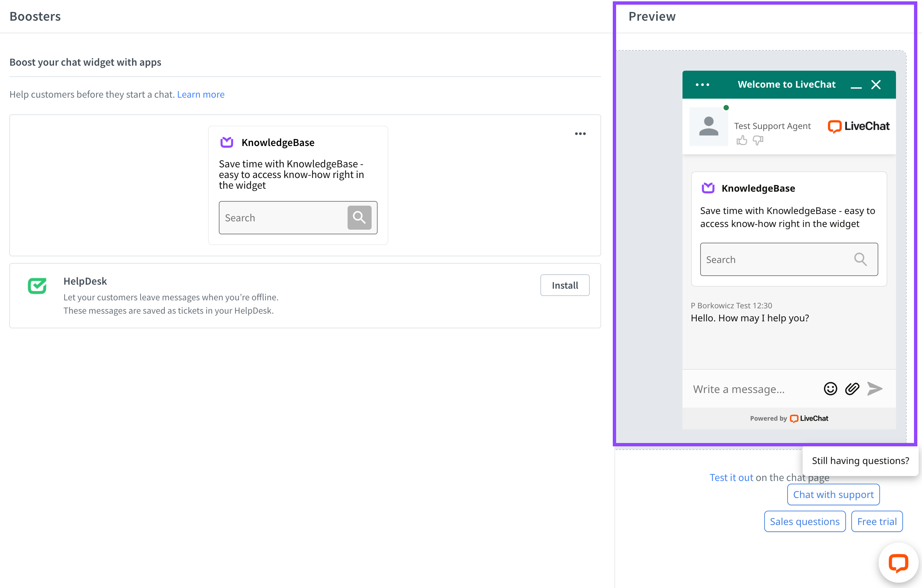Click the KnowledgeBase title in Boosters card

point(278,142)
